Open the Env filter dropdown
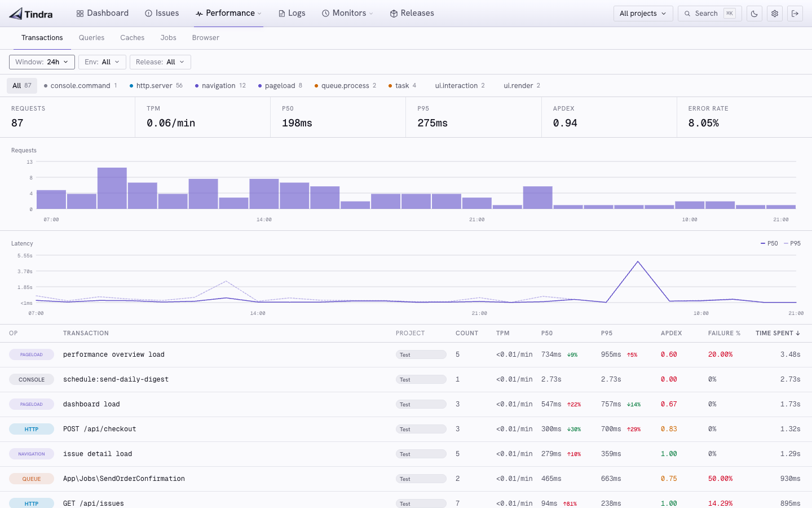This screenshot has height=508, width=812. click(x=102, y=62)
